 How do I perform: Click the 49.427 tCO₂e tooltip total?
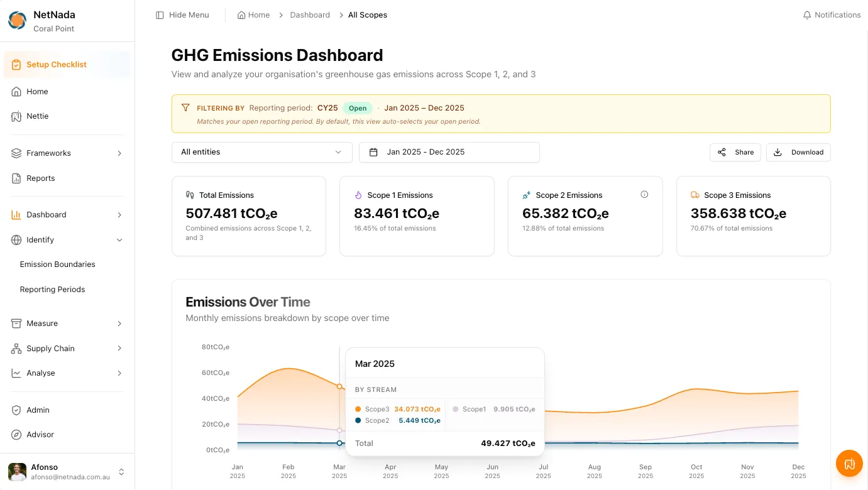click(x=508, y=444)
